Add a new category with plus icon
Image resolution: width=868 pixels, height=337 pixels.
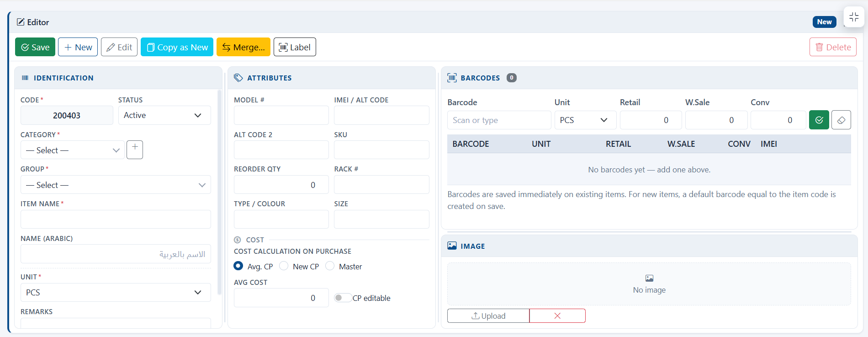pyautogui.click(x=135, y=150)
